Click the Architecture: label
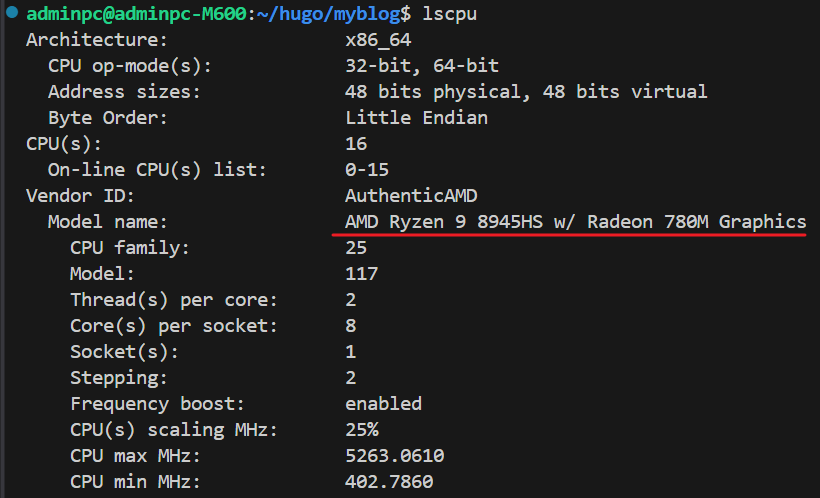This screenshot has width=820, height=498. click(97, 40)
